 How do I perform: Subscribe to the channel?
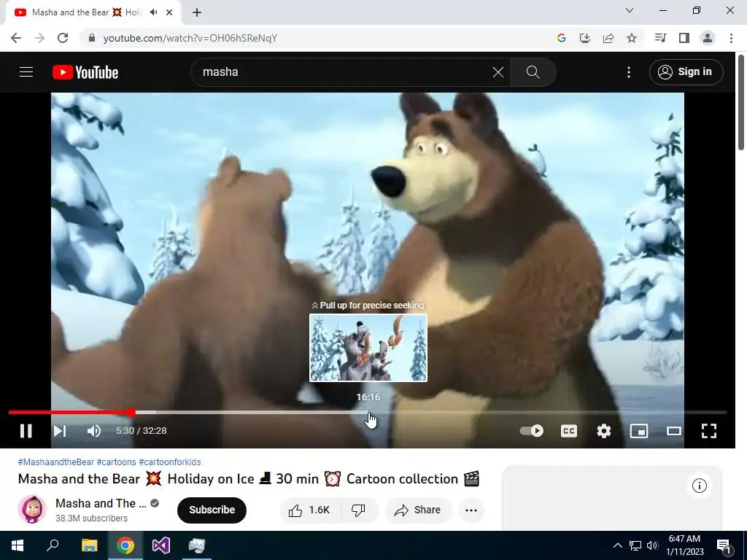click(x=212, y=510)
